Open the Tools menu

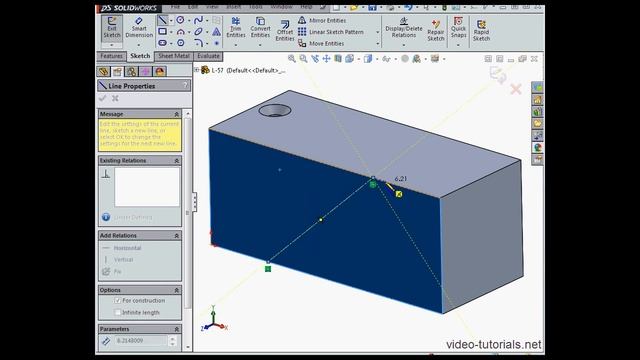(256, 7)
